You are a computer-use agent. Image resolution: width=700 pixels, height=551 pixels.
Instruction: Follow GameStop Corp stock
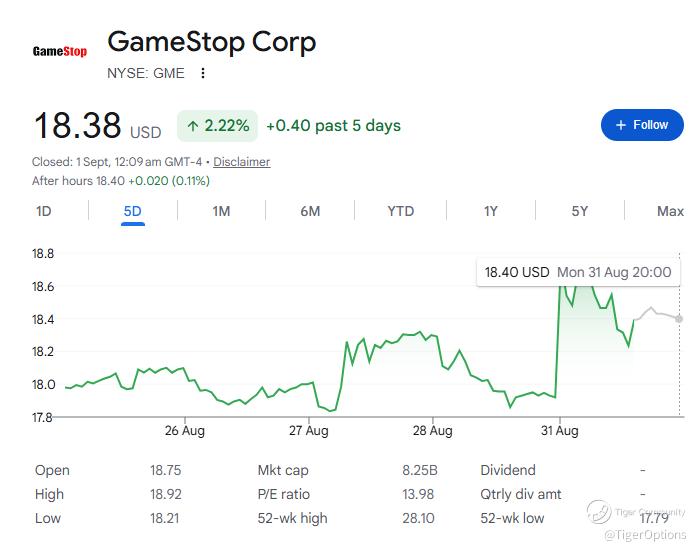click(x=642, y=125)
